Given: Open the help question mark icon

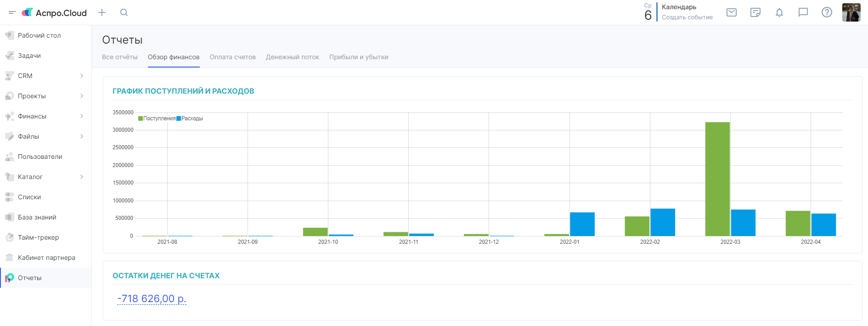Looking at the screenshot, I should click(x=827, y=12).
